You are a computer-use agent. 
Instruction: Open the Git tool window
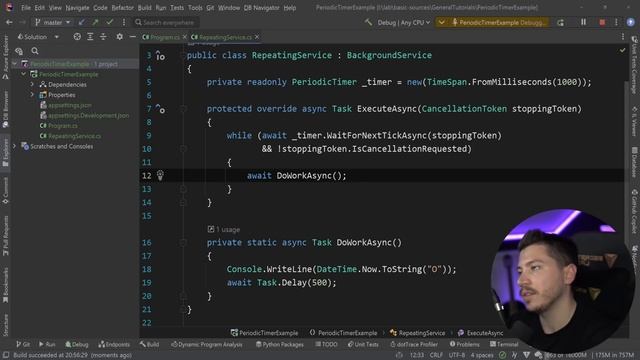(23, 344)
